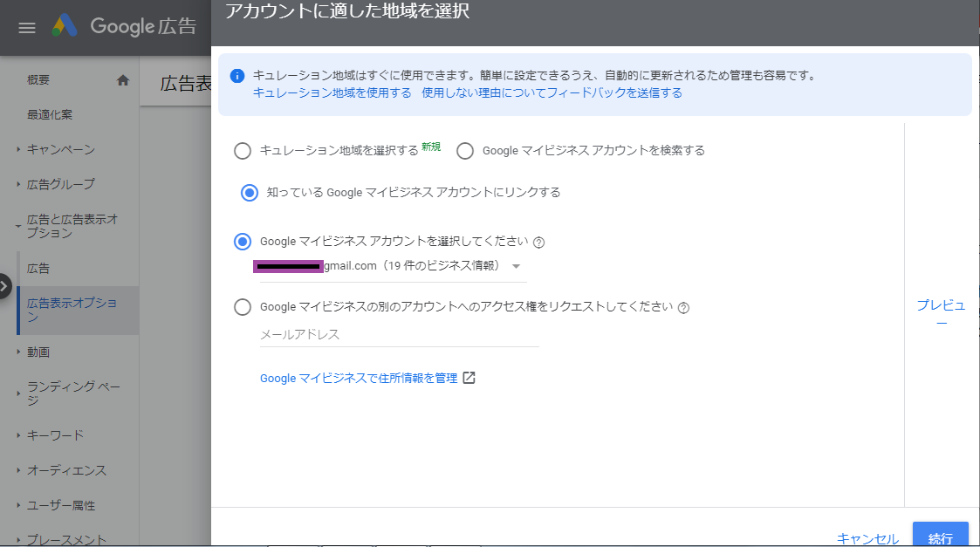
Task: Click 使用しない理由についてフィードバックを送信する link
Action: pos(552,92)
